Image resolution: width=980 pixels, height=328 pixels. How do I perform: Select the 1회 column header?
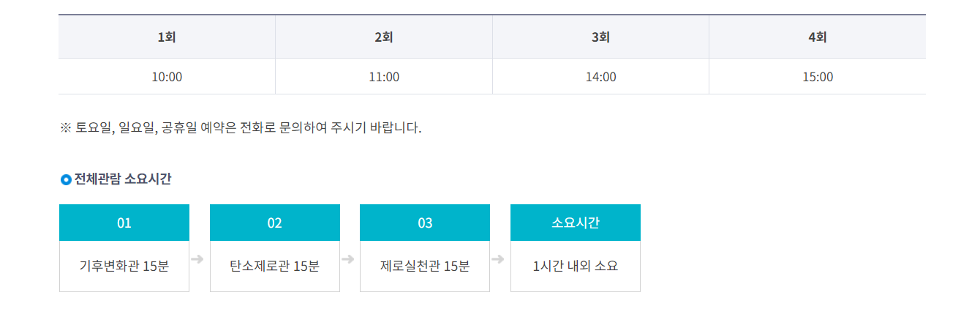[x=167, y=37]
